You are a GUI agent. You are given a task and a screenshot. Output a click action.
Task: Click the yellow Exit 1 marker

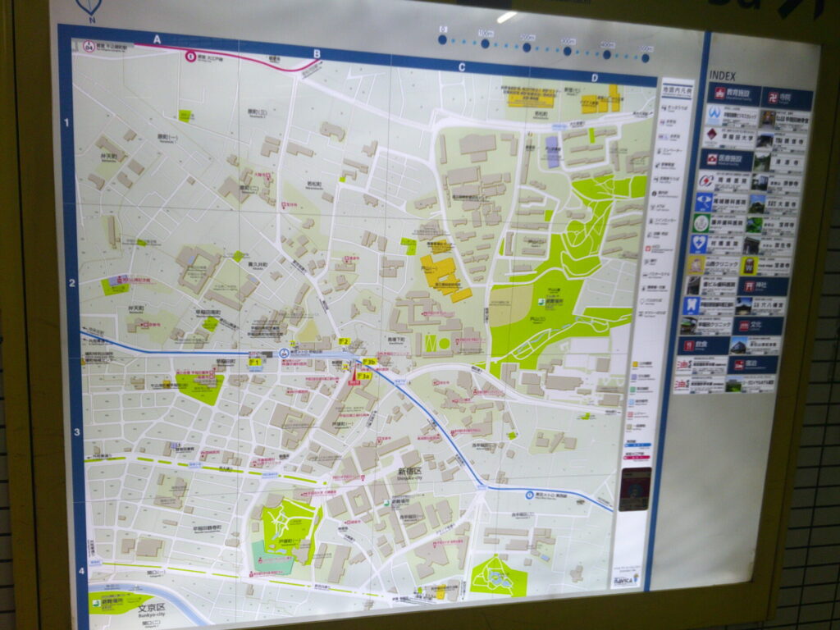click(255, 361)
